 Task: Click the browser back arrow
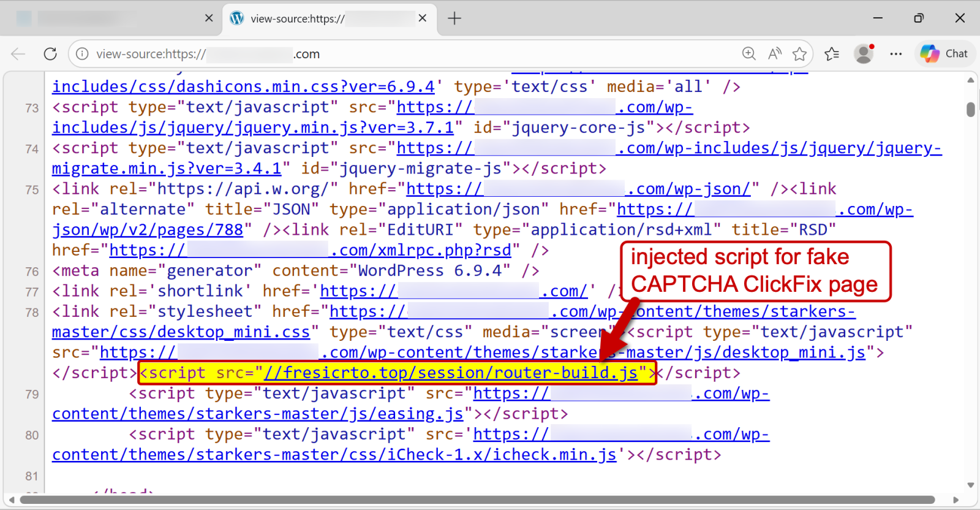pos(18,54)
